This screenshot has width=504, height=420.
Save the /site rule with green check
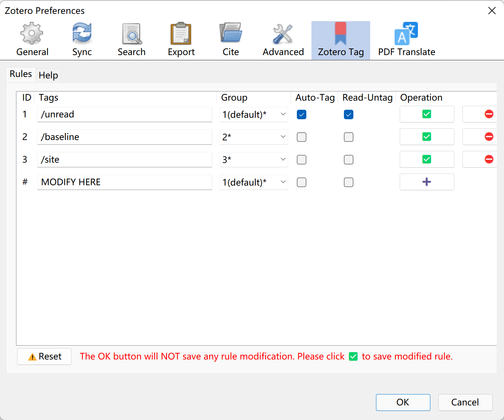click(427, 159)
